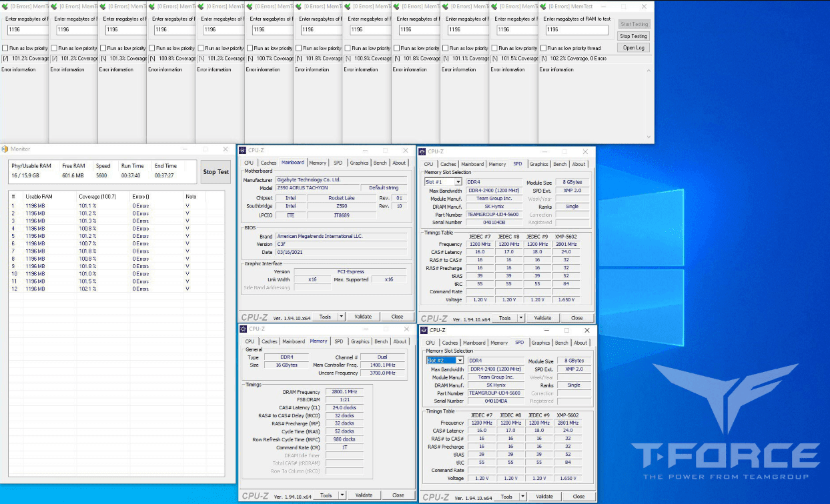
Task: Click serial number 040104DB in the Slot #1 window
Action: (495, 223)
